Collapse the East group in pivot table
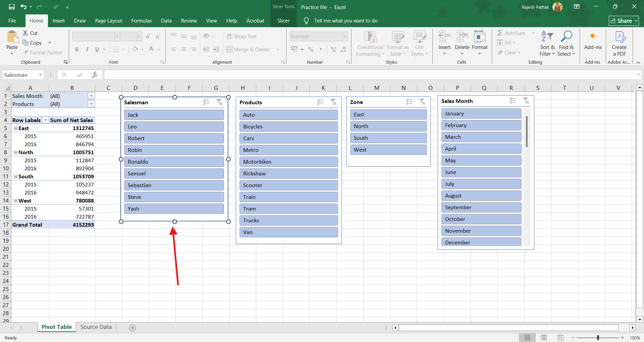The width and height of the screenshot is (644, 342). (15, 128)
